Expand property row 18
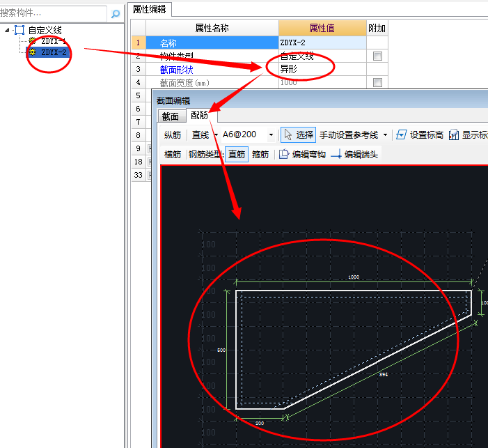 click(150, 162)
